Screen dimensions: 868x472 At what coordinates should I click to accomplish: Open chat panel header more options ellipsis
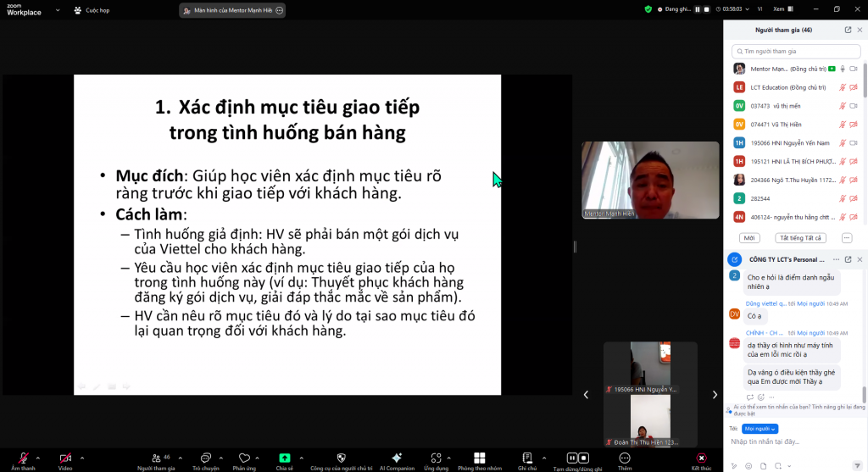click(x=836, y=259)
